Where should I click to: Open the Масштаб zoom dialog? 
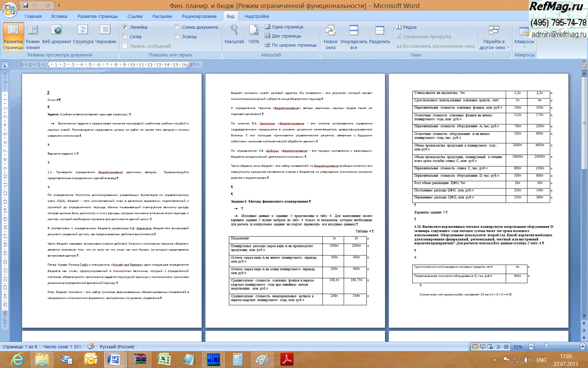point(234,35)
